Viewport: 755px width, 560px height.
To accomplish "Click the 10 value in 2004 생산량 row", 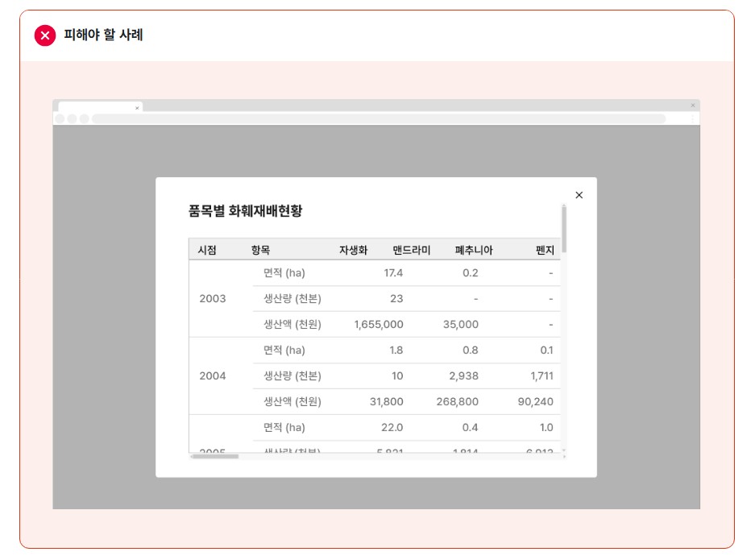I will [397, 376].
